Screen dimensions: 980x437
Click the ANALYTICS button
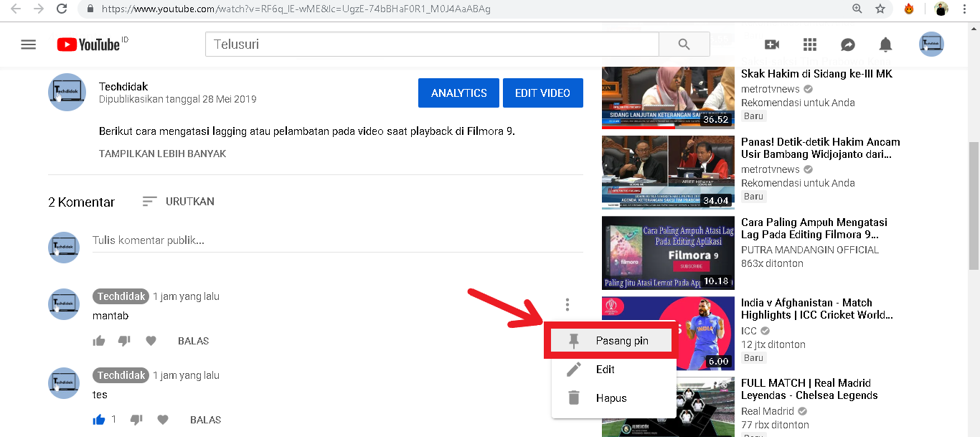pyautogui.click(x=458, y=93)
